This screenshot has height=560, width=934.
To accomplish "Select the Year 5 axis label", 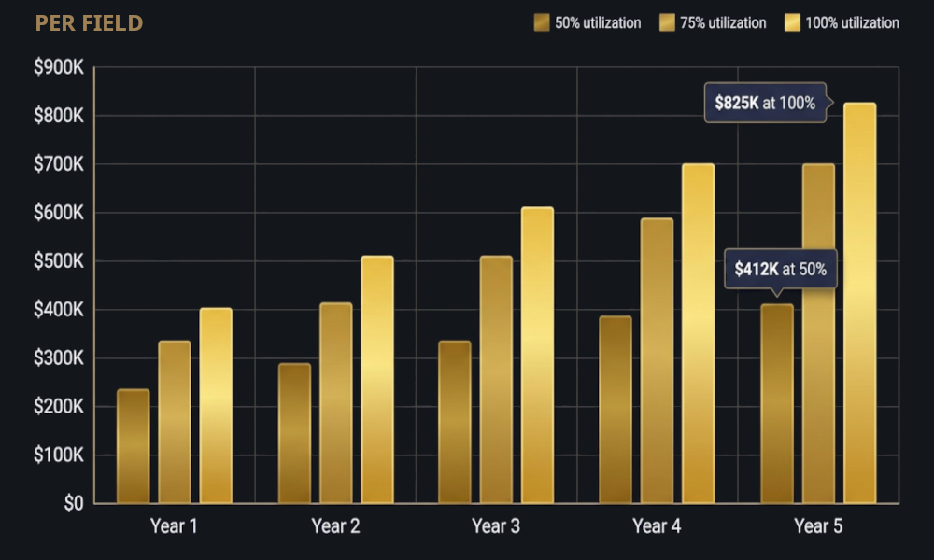I will pyautogui.click(x=818, y=525).
